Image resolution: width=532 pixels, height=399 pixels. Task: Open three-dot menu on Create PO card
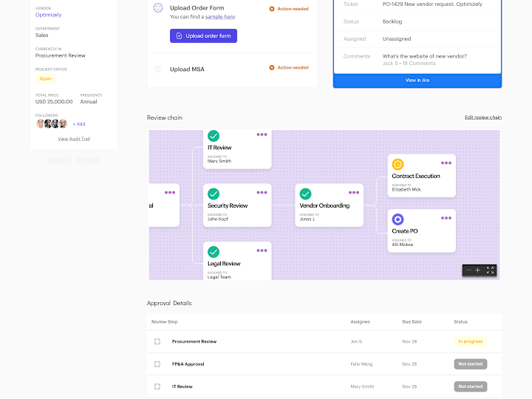446,218
